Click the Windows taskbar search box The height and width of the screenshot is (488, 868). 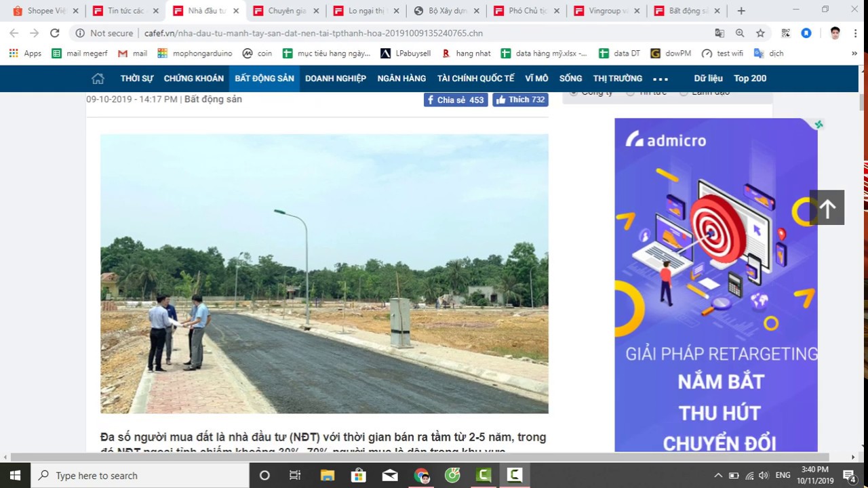[140, 475]
